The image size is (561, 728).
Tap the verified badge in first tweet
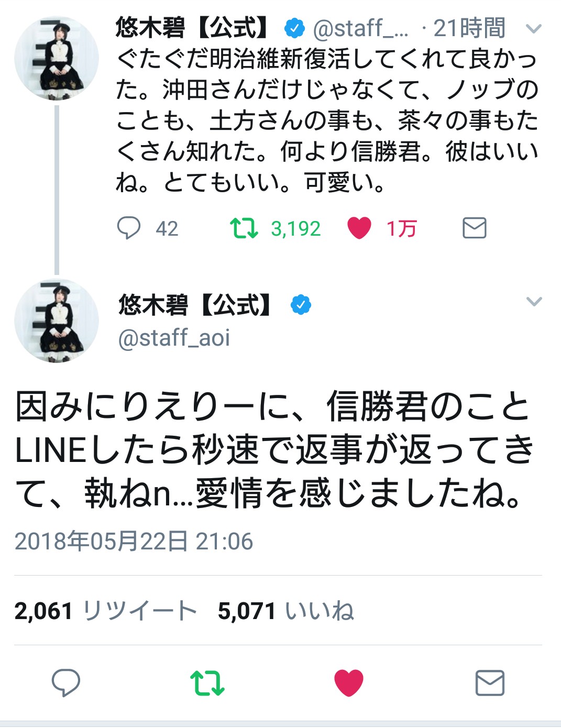(x=294, y=28)
